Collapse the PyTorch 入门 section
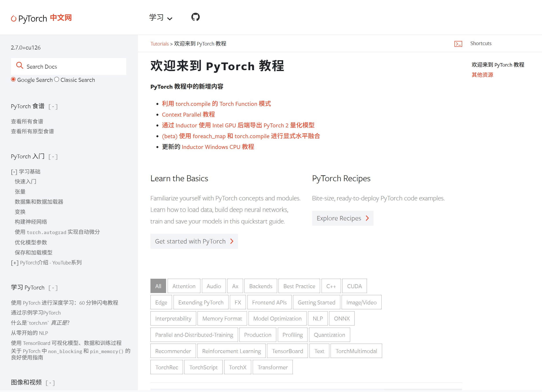 (53, 157)
